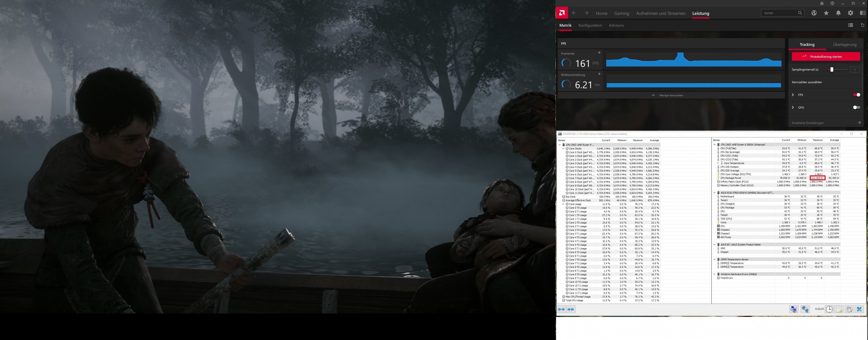Click the Maximum column header right pane

817,140
